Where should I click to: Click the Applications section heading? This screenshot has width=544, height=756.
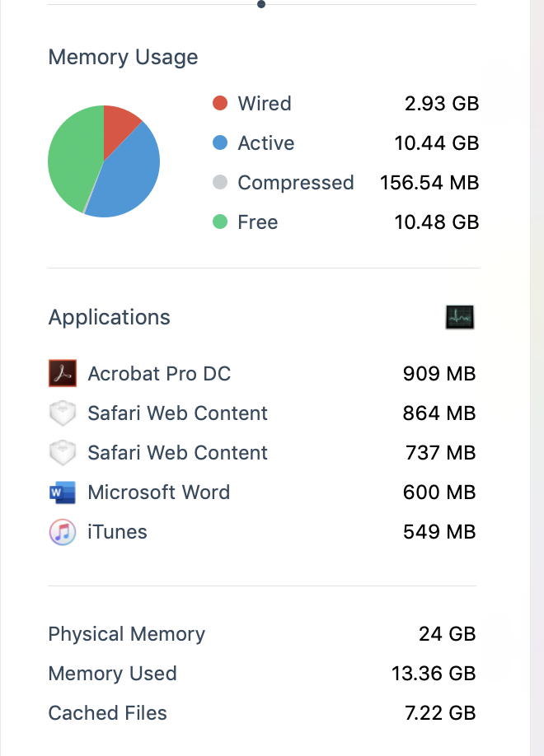[110, 318]
